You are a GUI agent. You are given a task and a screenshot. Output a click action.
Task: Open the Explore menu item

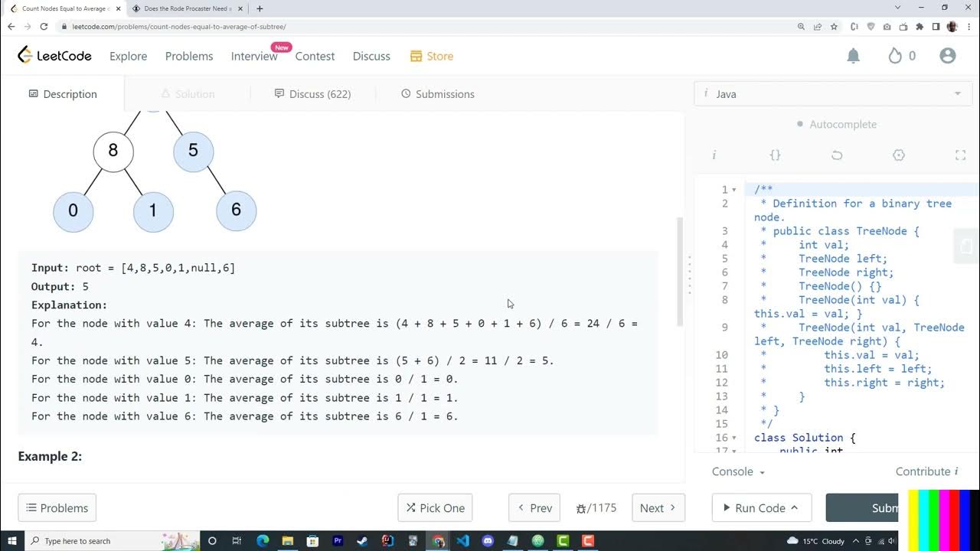tap(128, 56)
